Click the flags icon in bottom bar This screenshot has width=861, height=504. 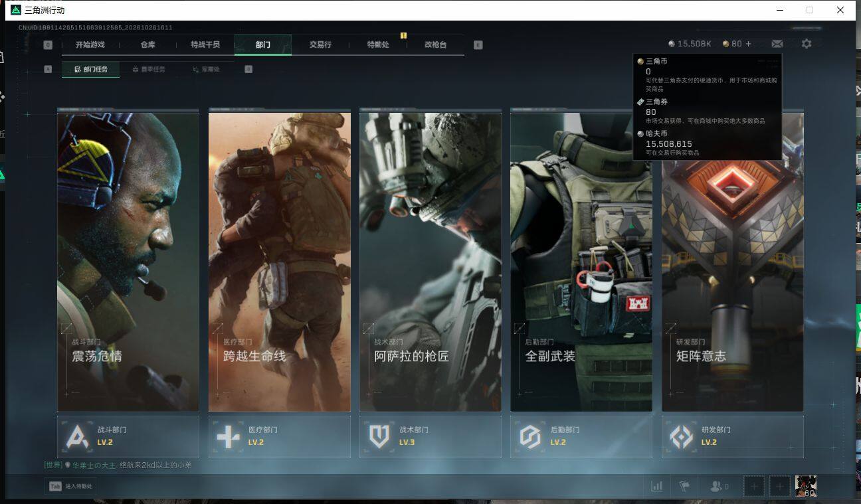[684, 486]
